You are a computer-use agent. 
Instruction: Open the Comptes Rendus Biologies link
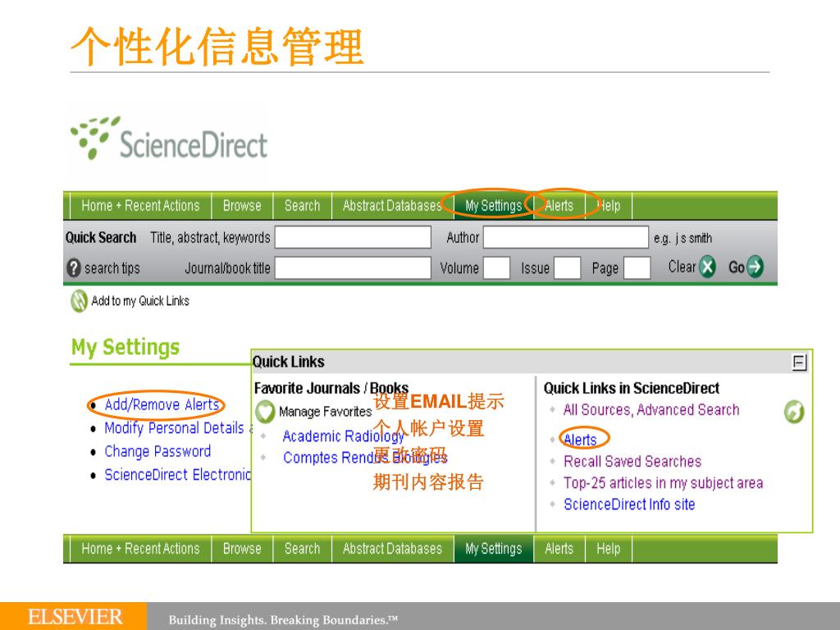click(365, 458)
